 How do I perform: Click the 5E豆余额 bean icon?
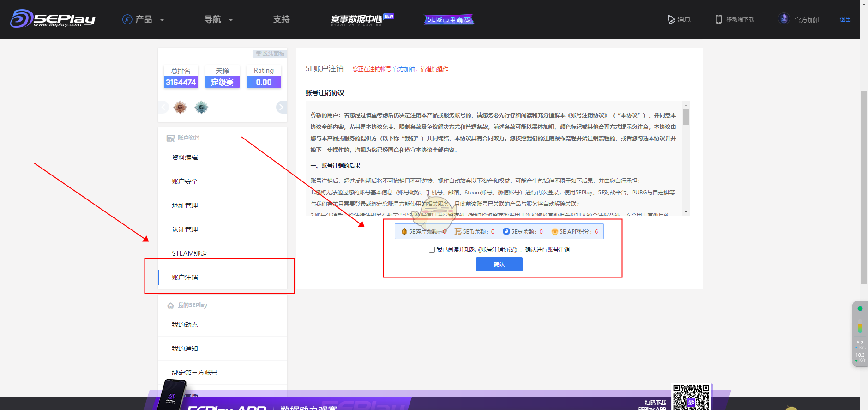tap(506, 231)
